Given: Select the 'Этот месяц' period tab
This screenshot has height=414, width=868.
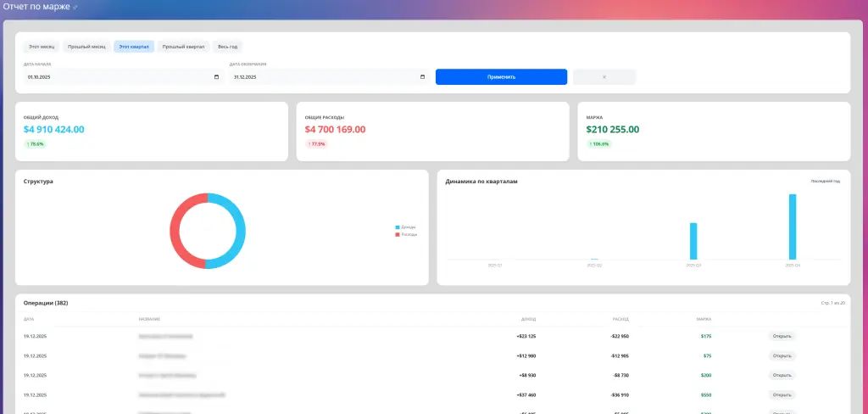Looking at the screenshot, I should (41, 47).
